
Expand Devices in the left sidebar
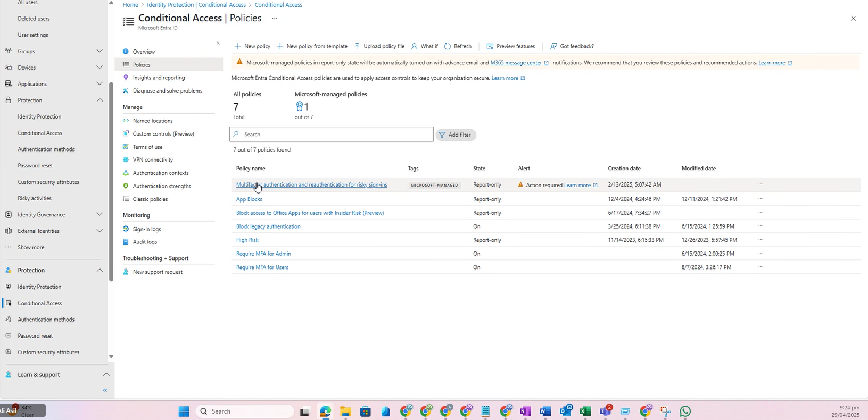click(100, 68)
